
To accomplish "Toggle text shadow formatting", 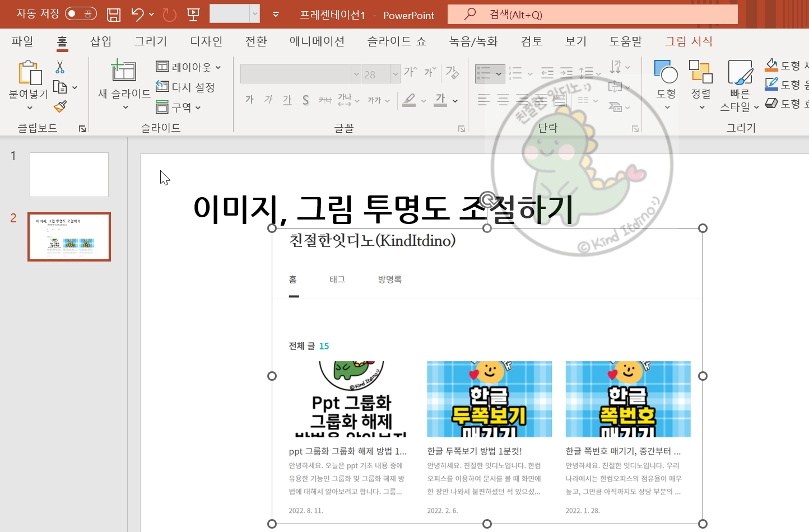I will (x=306, y=100).
